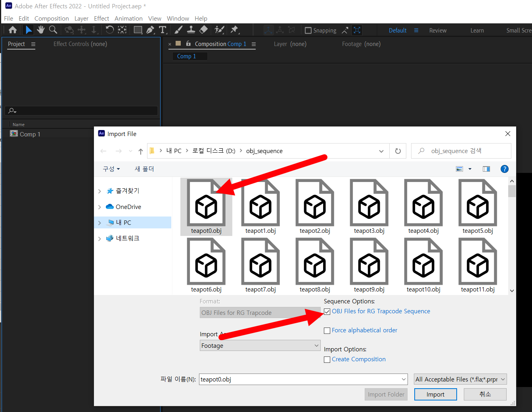The image size is (532, 412).
Task: Toggle the Composition viewer lock icon
Action: (188, 44)
